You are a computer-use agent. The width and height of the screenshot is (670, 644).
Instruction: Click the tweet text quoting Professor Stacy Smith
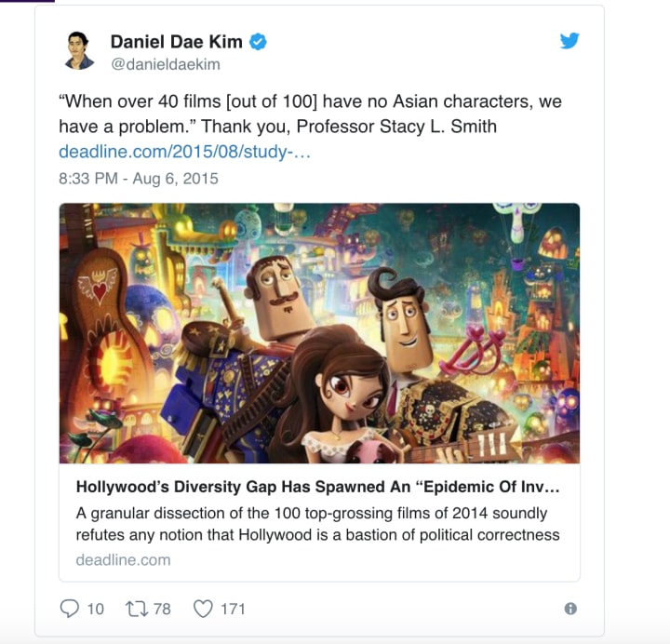pos(310,114)
